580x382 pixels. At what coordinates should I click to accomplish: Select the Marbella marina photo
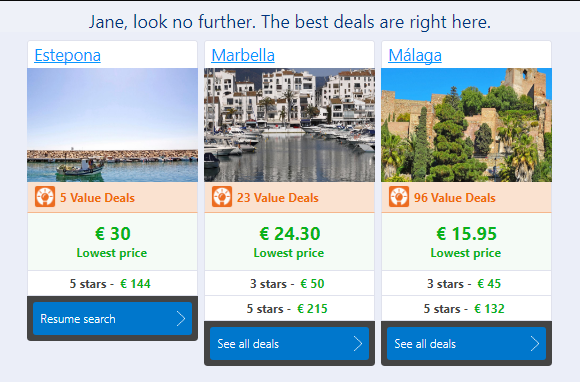[289, 125]
